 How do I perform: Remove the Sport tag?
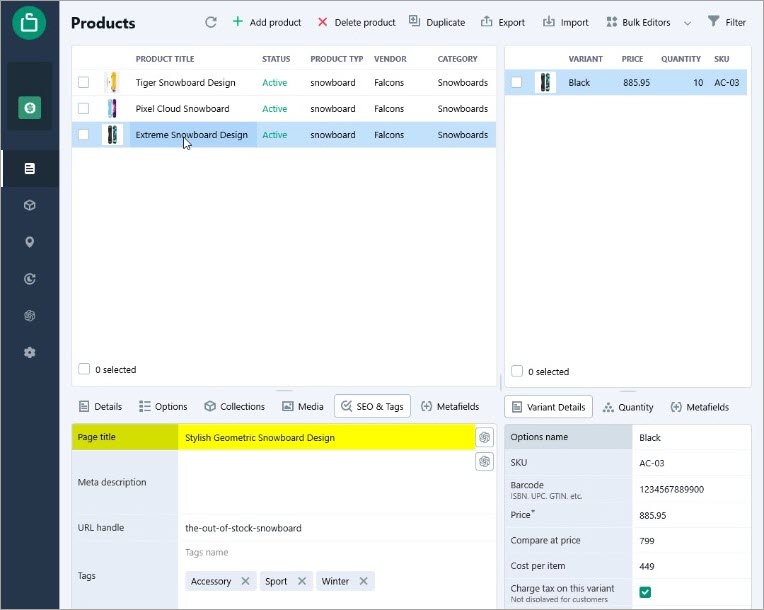[302, 581]
